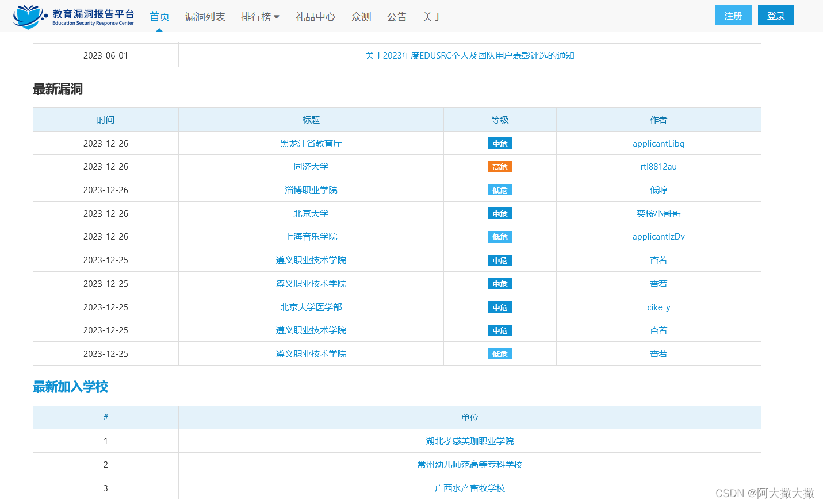The width and height of the screenshot is (823, 504).
Task: Open the 众测 menu item
Action: 361,17
